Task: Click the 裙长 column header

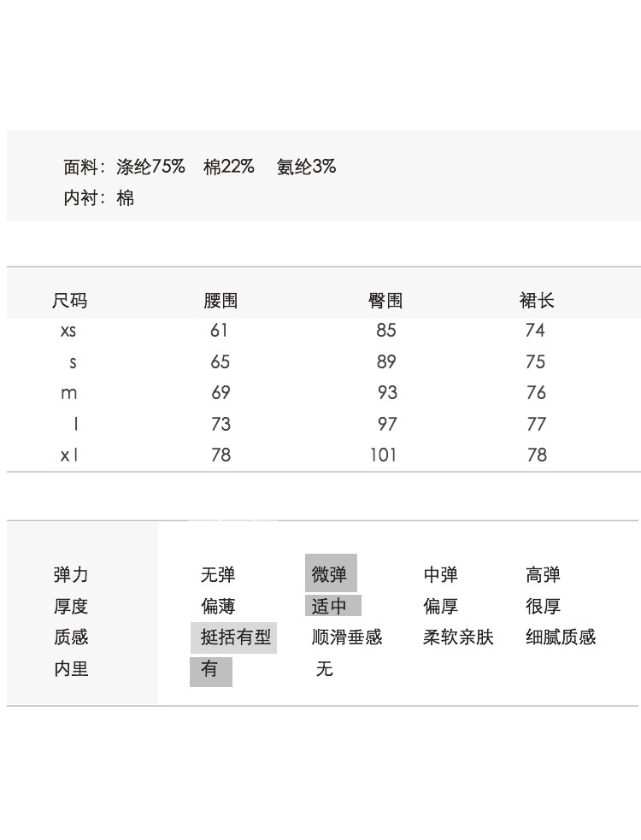Action: (x=537, y=301)
